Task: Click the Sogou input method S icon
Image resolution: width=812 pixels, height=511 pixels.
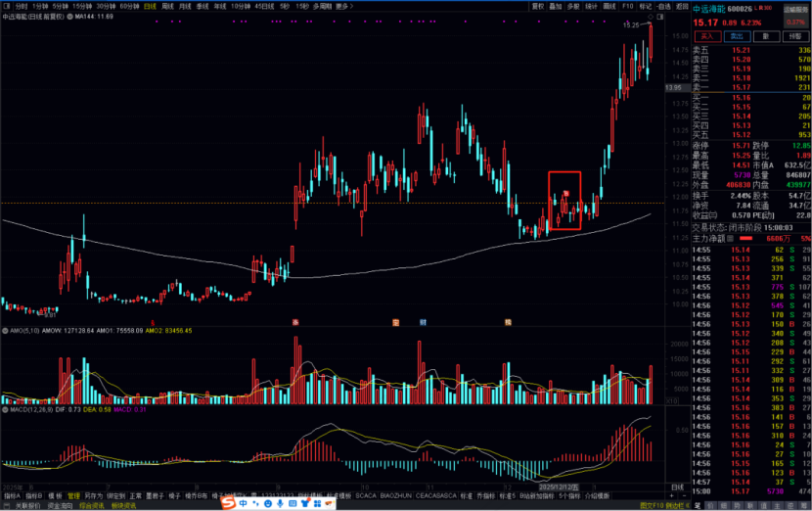Action: [x=227, y=503]
